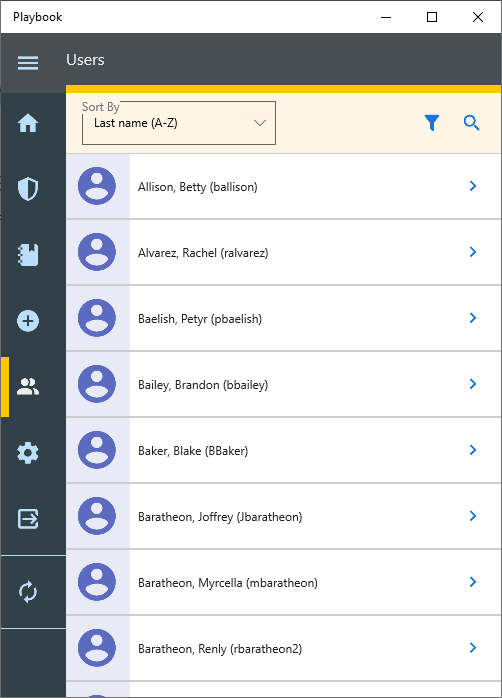Click the sign out arrow icon

pos(28,519)
